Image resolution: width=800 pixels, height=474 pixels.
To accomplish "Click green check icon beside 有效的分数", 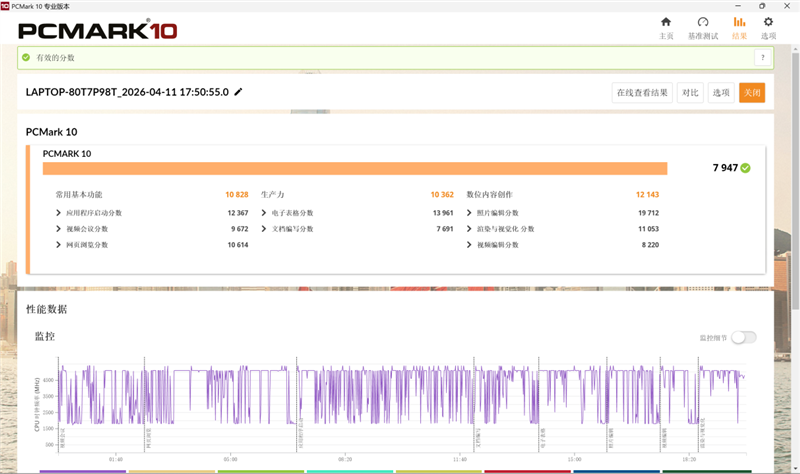I will point(26,58).
